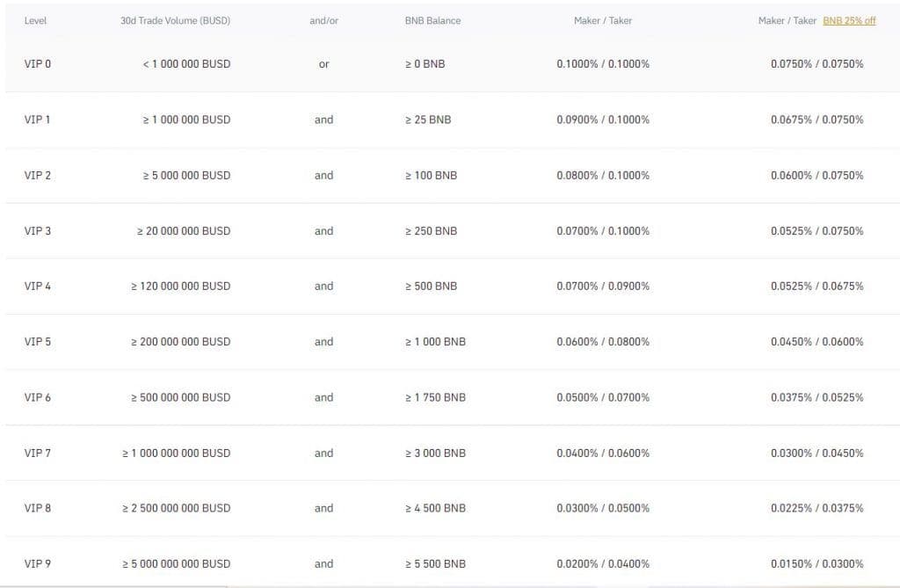Click the Level column header
The width and height of the screenshot is (900, 588).
coord(35,21)
